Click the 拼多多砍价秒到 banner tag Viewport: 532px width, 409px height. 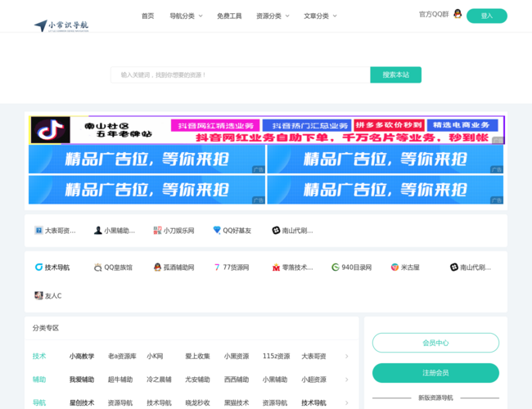389,125
